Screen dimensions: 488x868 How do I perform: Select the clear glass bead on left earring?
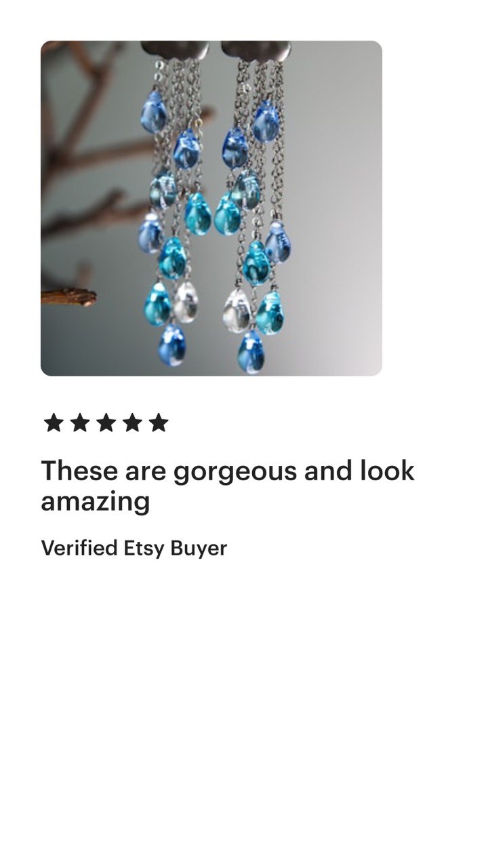pyautogui.click(x=185, y=302)
